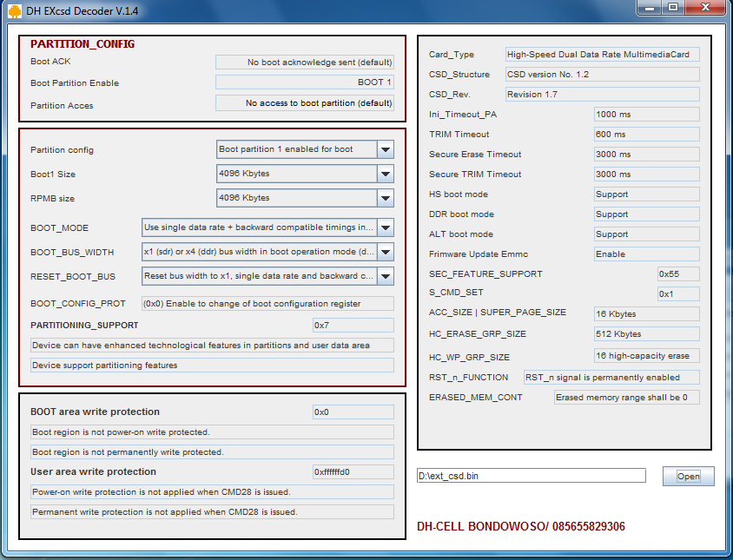Open the Partition config dropdown
The height and width of the screenshot is (560, 733).
[305, 149]
